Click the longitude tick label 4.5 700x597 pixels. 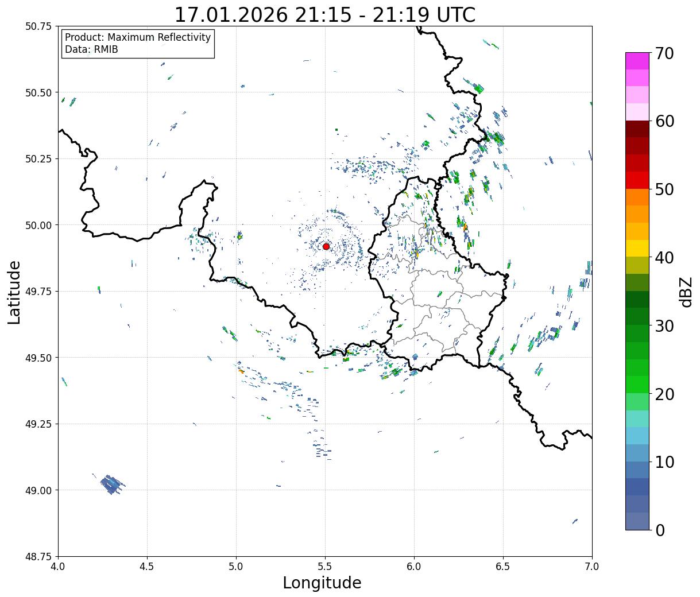[147, 567]
